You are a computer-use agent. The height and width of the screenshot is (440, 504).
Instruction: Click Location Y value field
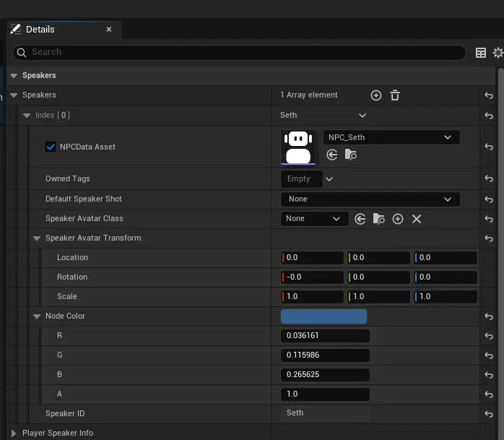pos(378,258)
